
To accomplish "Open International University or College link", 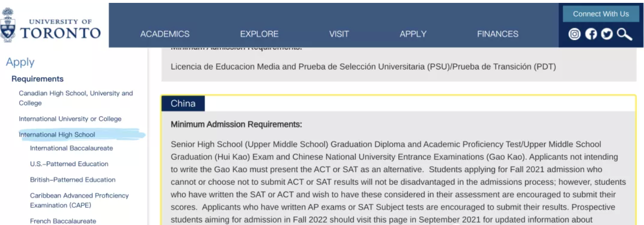I will coord(70,119).
